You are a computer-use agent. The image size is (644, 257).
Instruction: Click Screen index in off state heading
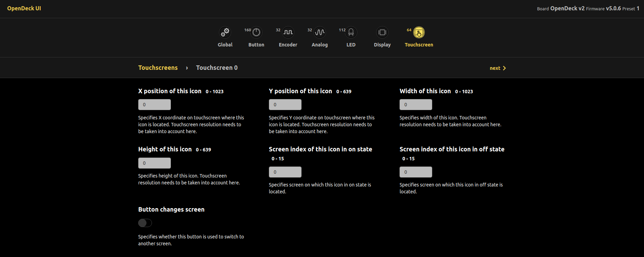pos(452,149)
